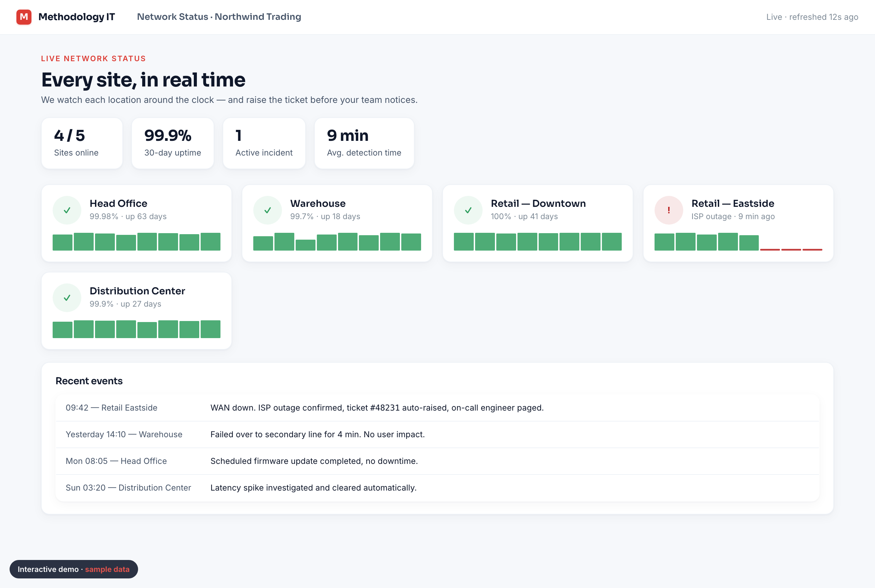
Task: Click the Distribution Center uptime bar chart
Action: click(x=136, y=329)
